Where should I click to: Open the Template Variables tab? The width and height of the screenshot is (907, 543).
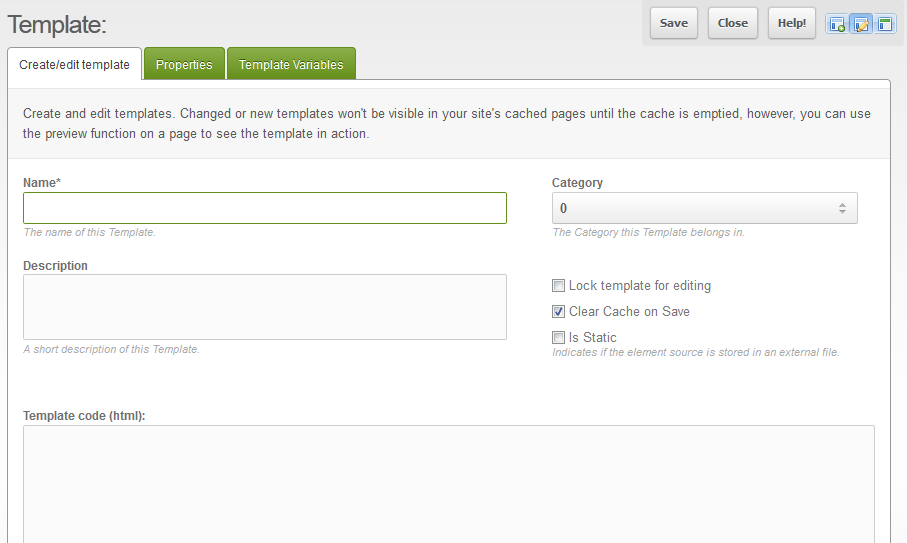coord(291,65)
